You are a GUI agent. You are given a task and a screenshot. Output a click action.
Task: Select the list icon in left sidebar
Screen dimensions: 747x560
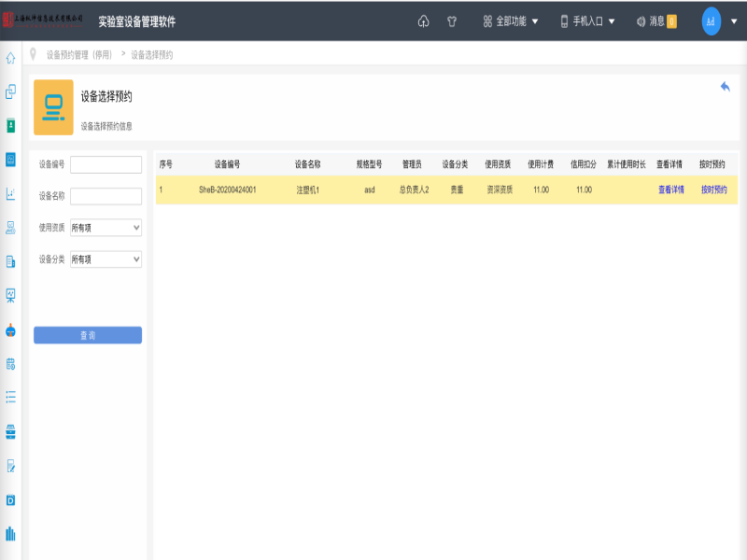point(10,397)
